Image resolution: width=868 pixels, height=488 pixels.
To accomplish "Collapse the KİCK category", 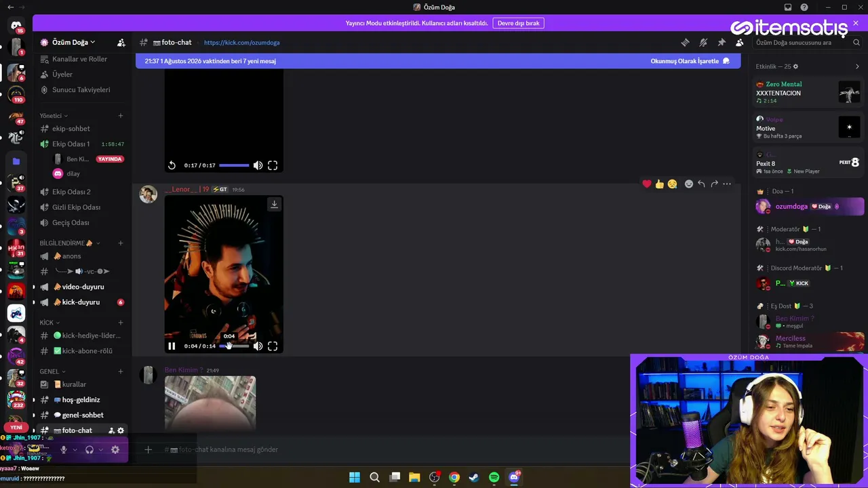I will [50, 323].
